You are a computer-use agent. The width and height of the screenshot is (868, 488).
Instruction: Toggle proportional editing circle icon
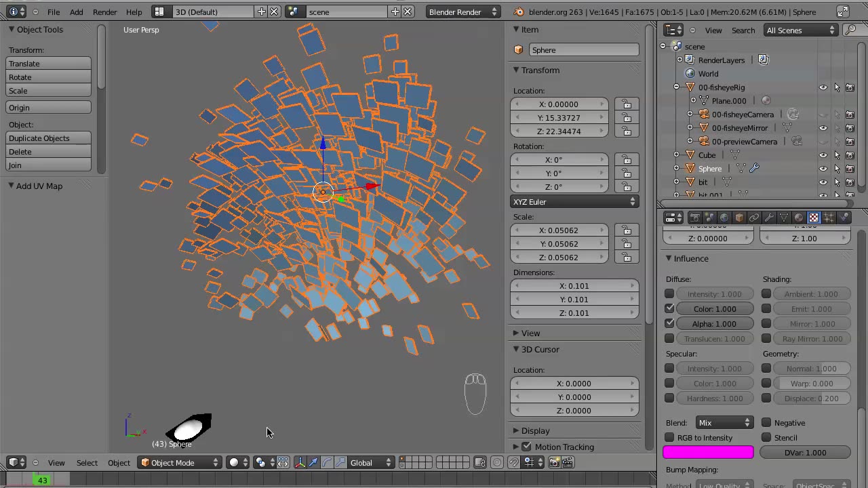coord(496,462)
